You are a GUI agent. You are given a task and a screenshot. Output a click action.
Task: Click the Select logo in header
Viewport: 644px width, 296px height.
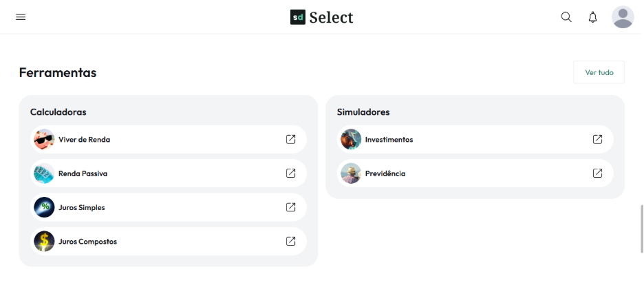click(x=321, y=17)
